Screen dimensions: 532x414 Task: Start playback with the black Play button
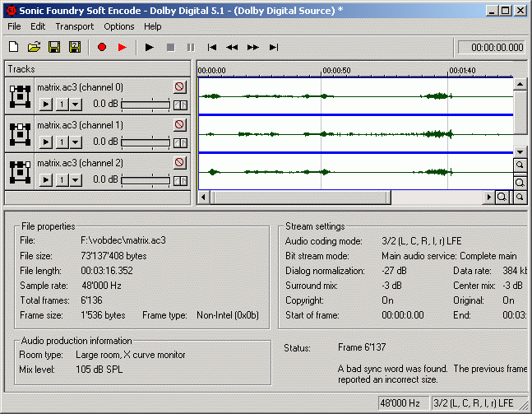(x=149, y=47)
